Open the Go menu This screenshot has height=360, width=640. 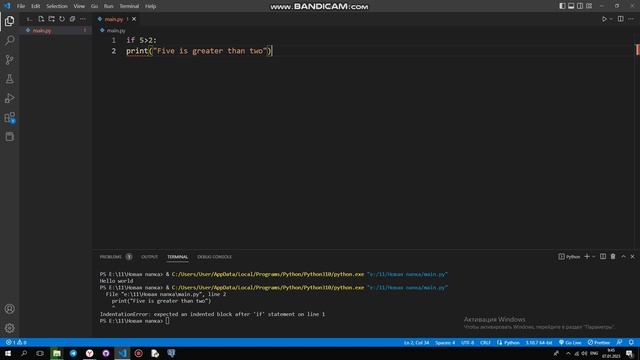click(x=94, y=6)
